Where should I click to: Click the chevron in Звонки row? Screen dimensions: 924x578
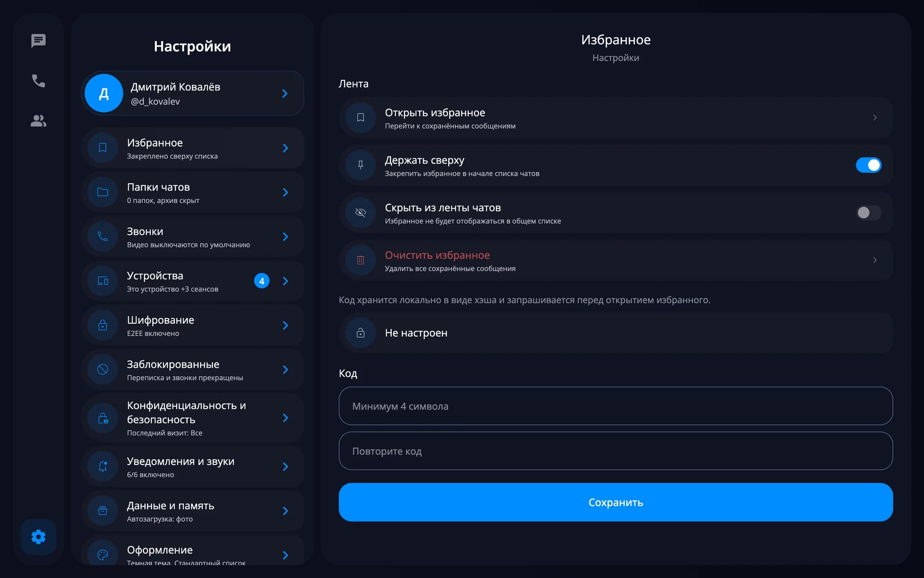[285, 236]
